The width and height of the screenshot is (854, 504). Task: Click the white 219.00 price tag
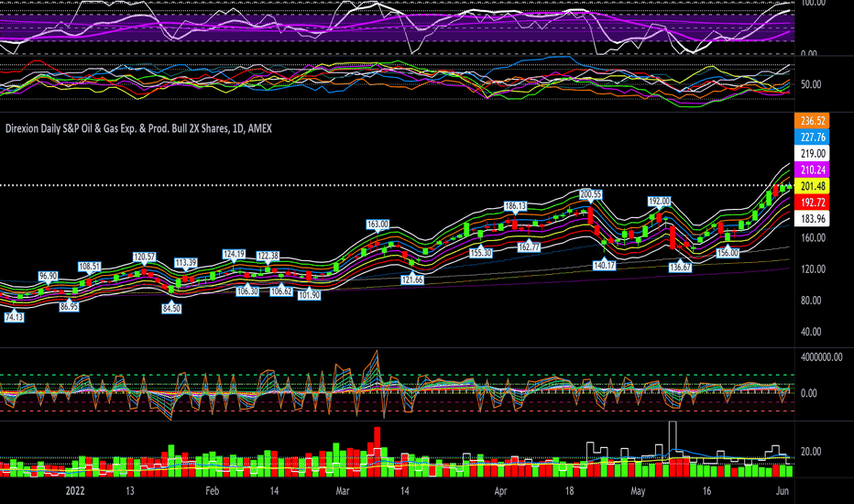click(812, 154)
